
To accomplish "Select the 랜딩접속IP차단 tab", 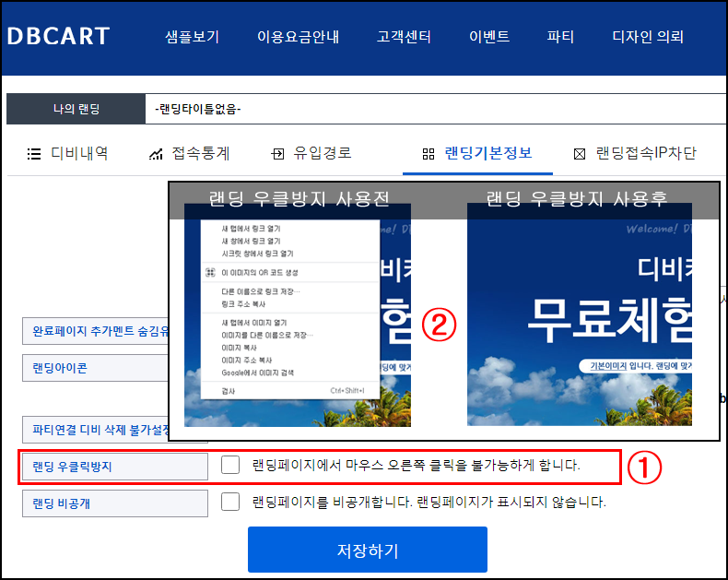I will [645, 154].
